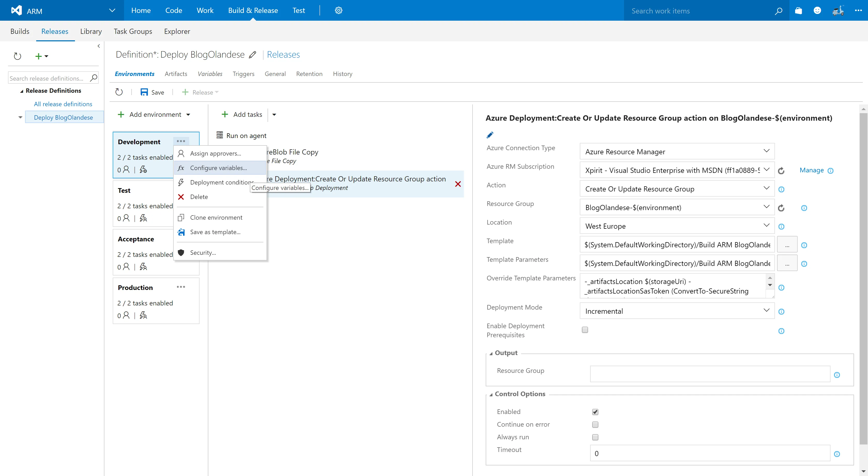
Task: Open the Build & Release menu
Action: point(253,10)
